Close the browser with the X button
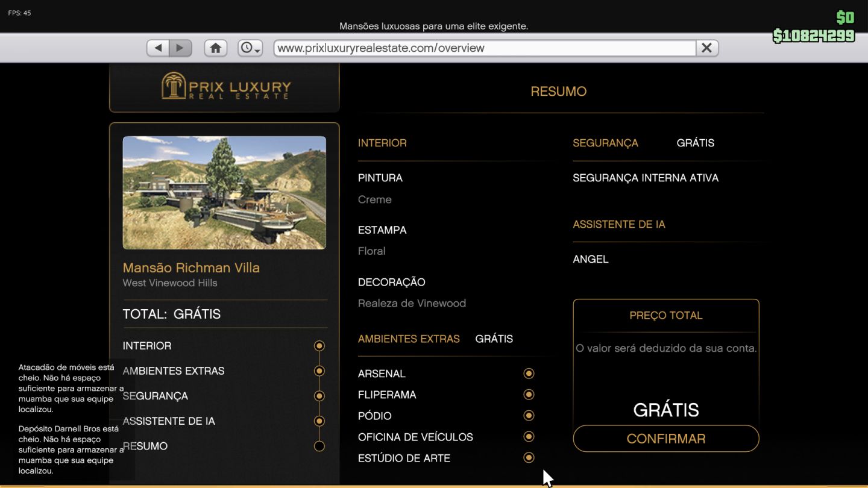The image size is (868, 488). [x=707, y=48]
